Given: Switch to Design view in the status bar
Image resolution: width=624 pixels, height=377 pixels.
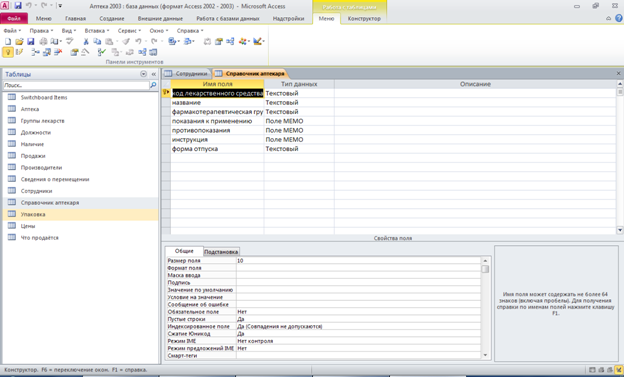Looking at the screenshot, I should [619, 370].
